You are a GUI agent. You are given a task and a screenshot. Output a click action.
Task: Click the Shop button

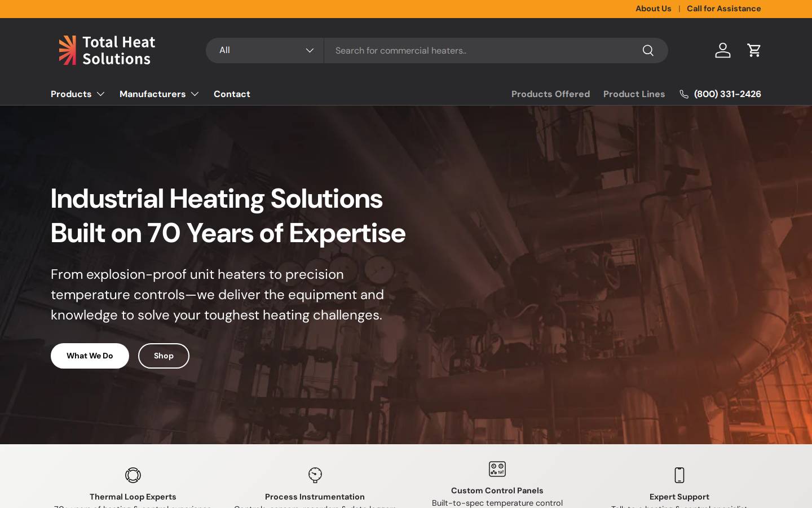tap(164, 356)
